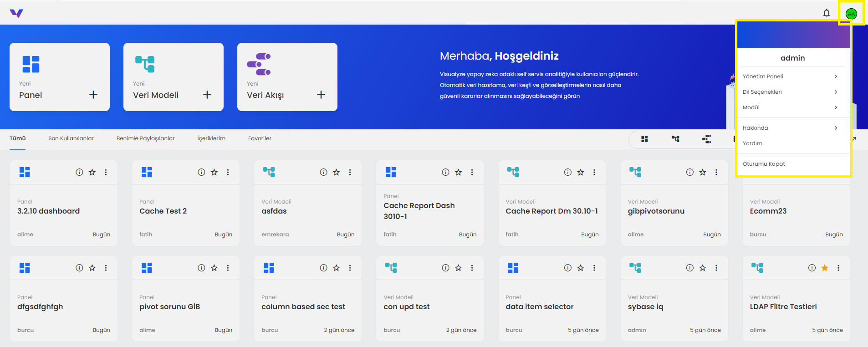Open more options on Cache Test 2 card
Viewport: 868px width, 347px height.
(x=228, y=172)
